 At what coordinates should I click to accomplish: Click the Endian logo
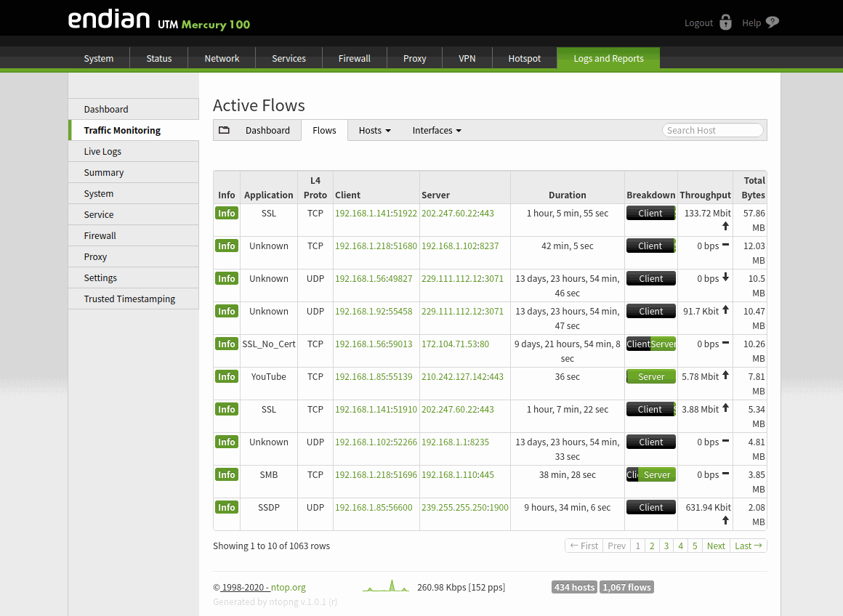coord(109,20)
